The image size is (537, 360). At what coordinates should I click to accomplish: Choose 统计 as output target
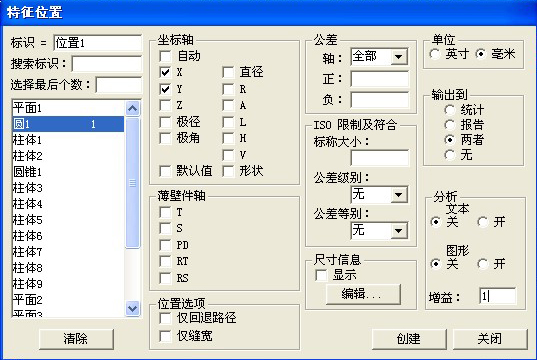449,110
